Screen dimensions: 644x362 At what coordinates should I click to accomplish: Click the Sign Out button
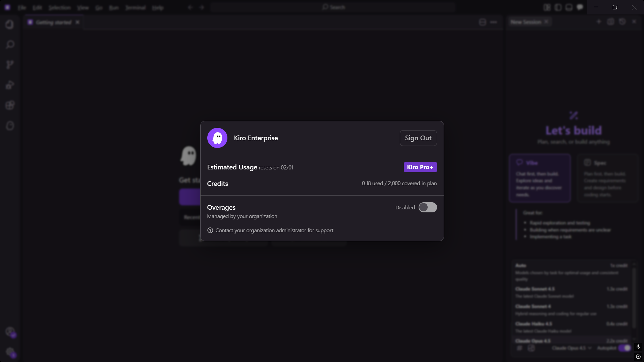pos(418,138)
